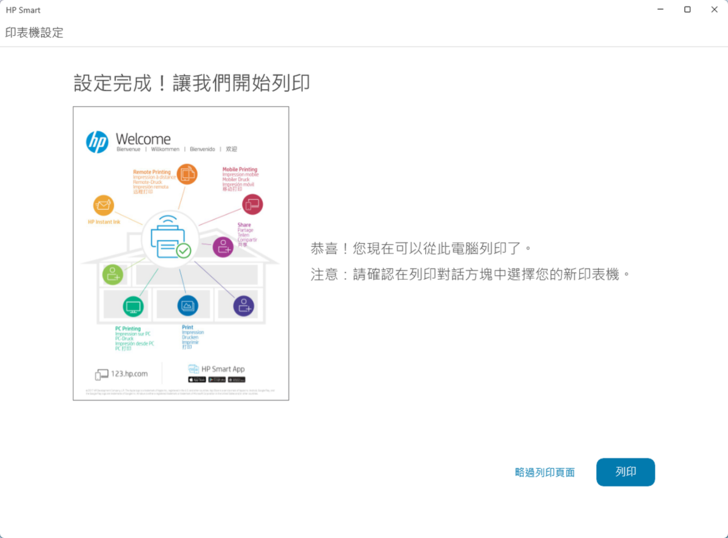Click the Welcome heading on the preview page
The width and height of the screenshot is (728, 538).
(143, 139)
